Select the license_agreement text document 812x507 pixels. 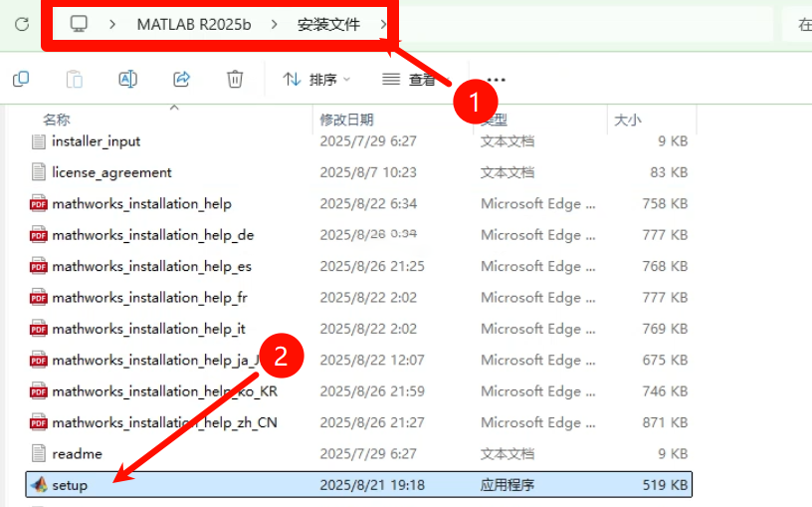point(358,172)
